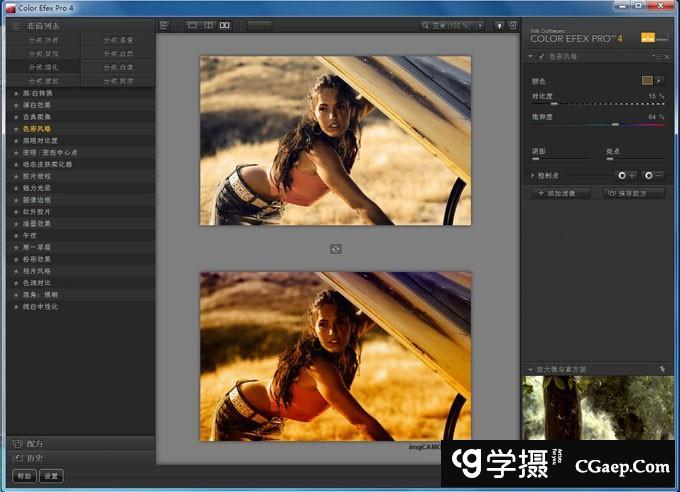
Task: Hide the right panel using top toolbar icon
Action: point(509,24)
